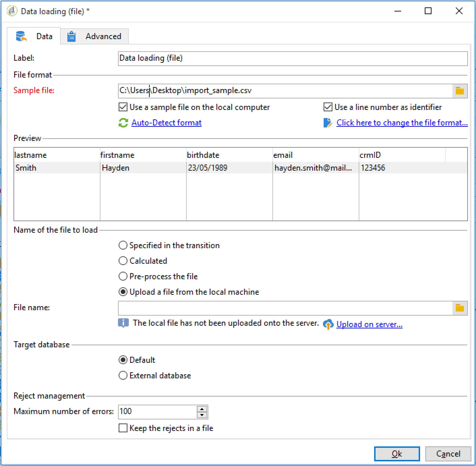This screenshot has height=466, width=476.
Task: Click the crmID column header
Action: click(x=402, y=155)
